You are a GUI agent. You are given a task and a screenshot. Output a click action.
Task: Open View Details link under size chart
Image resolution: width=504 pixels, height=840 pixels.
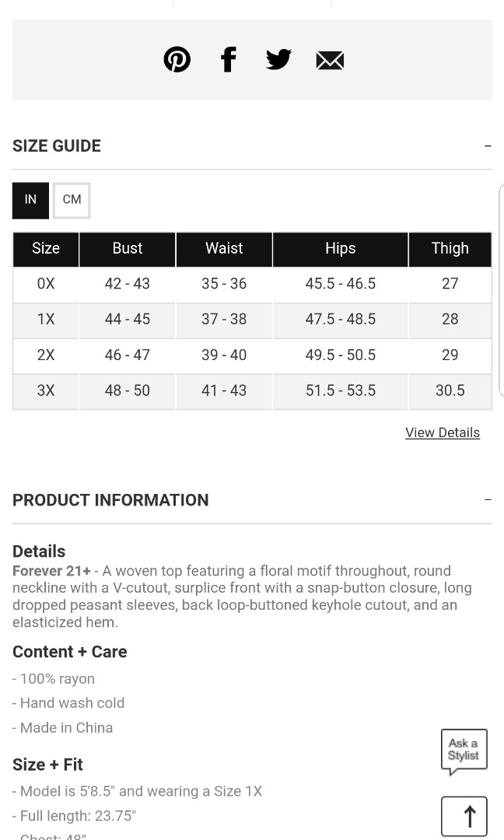443,432
